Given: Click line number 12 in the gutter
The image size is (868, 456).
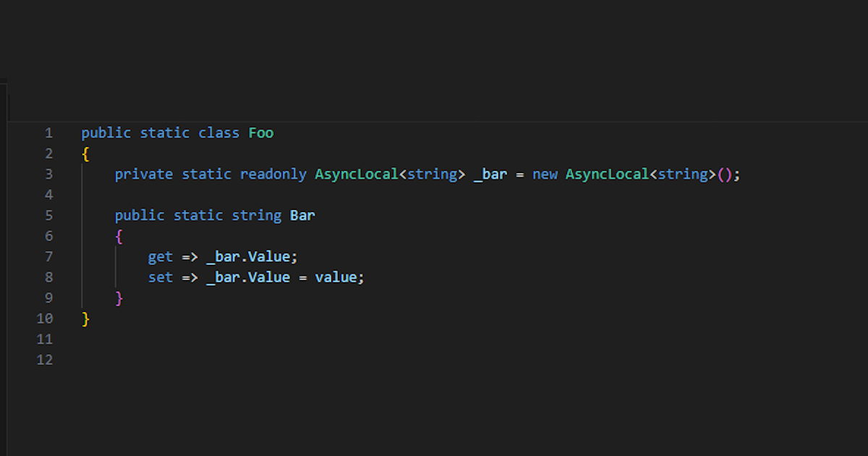Looking at the screenshot, I should tap(45, 360).
